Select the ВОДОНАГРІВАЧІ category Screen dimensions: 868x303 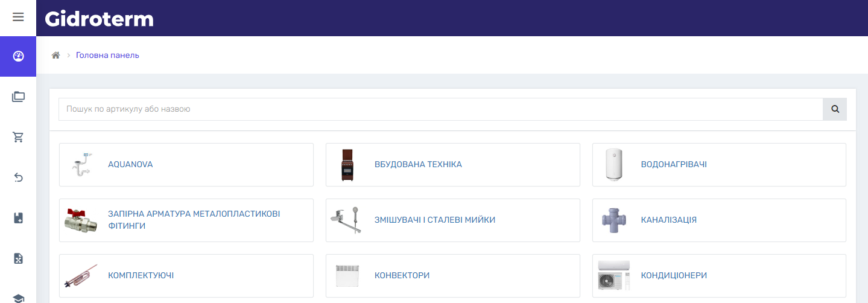673,164
